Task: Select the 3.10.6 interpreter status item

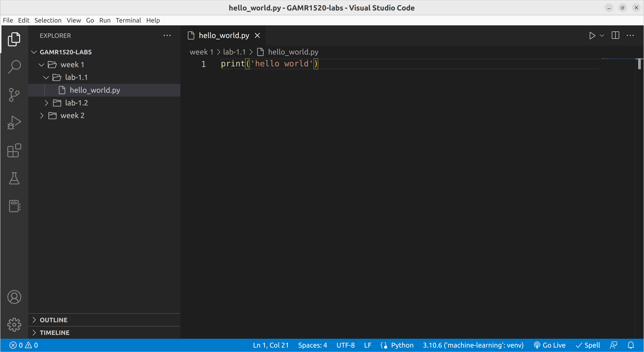Action: [473, 345]
